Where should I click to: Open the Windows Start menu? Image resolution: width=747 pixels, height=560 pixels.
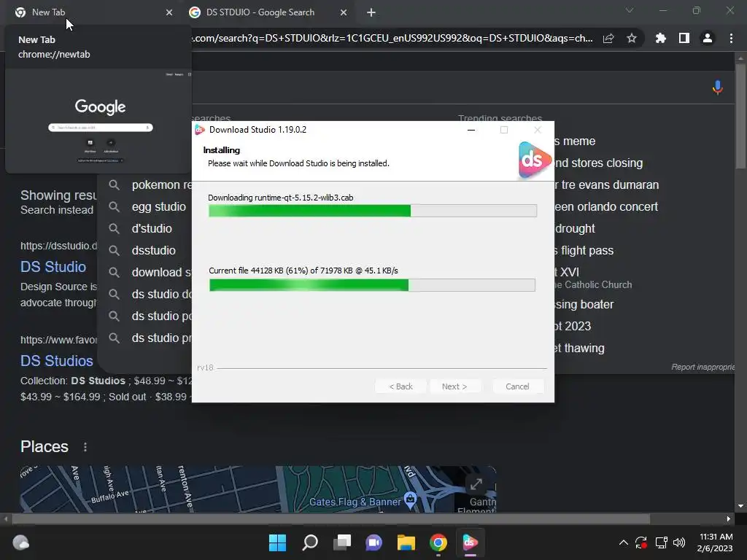(277, 542)
